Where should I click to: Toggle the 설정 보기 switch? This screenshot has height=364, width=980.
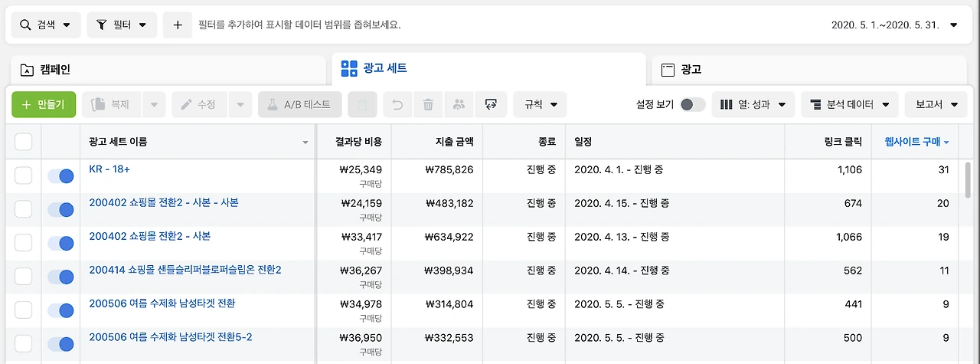pyautogui.click(x=693, y=104)
